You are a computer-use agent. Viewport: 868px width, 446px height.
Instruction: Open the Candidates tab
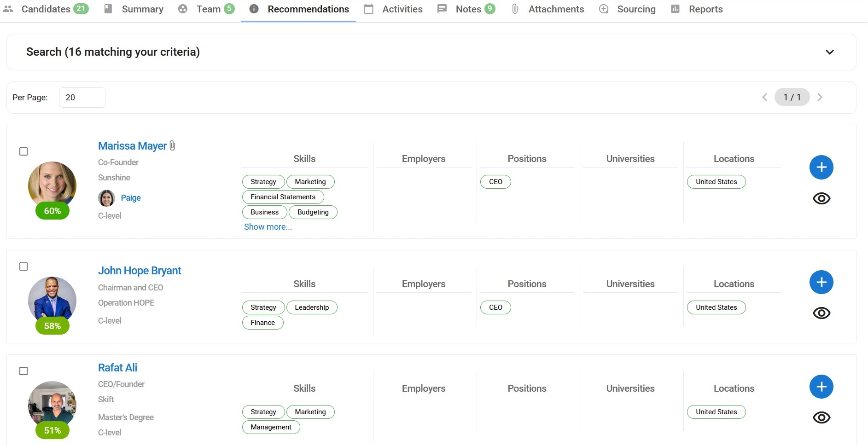46,9
